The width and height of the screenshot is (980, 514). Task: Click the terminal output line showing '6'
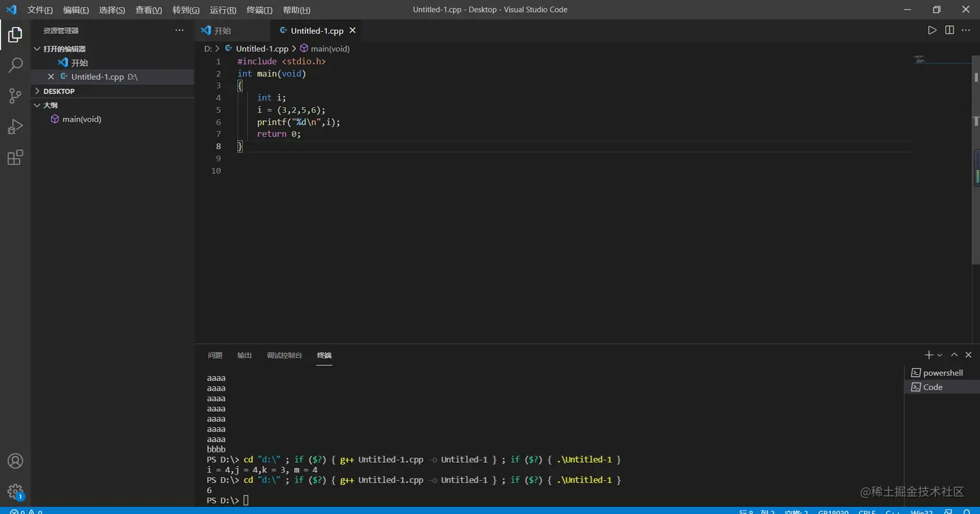209,491
